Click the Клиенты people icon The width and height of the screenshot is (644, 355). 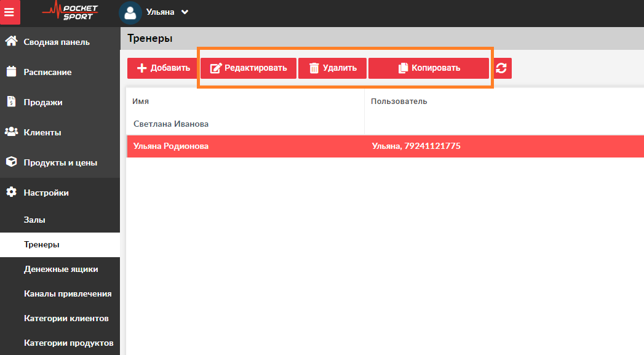pyautogui.click(x=11, y=132)
